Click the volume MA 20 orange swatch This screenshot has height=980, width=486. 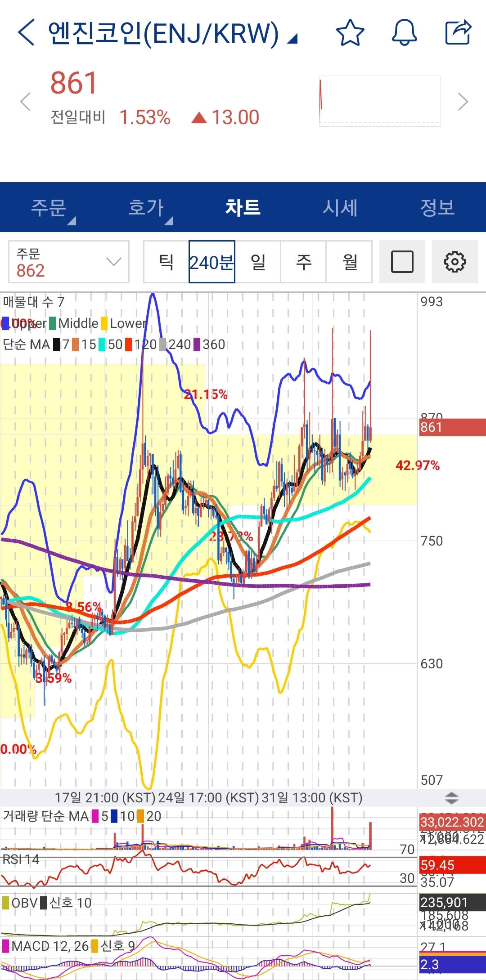click(140, 816)
